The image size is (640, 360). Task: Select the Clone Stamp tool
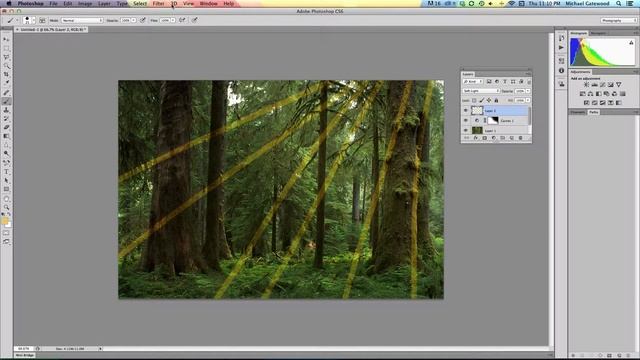[x=6, y=110]
